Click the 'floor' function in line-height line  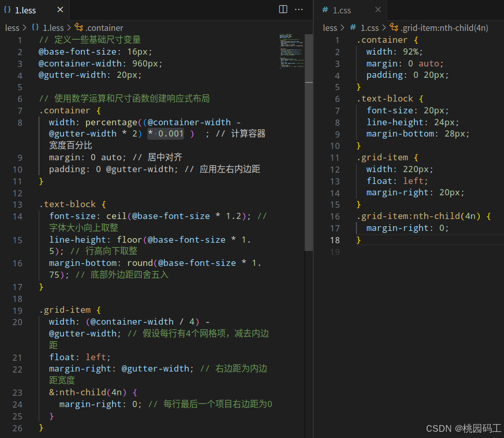(129, 240)
